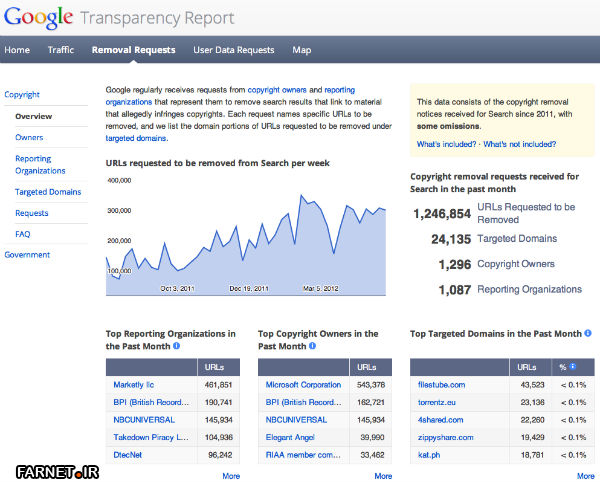
Task: Click What's not included? link
Action: [520, 144]
